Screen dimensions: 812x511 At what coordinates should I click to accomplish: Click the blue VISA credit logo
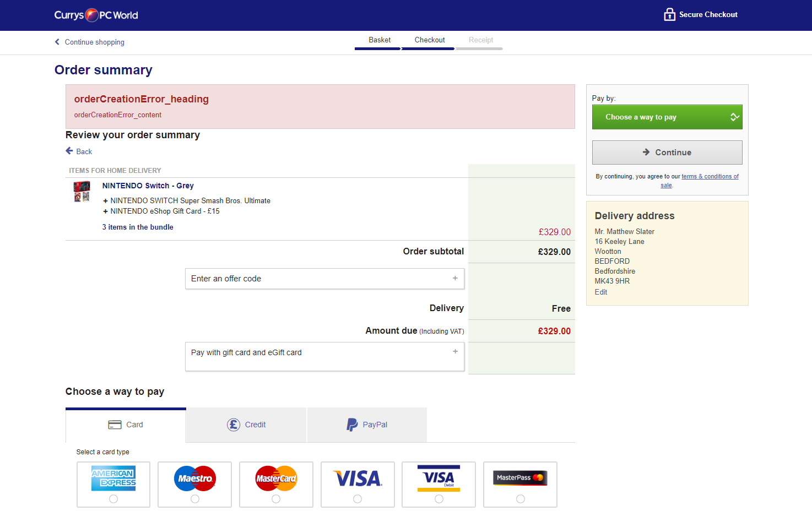click(x=358, y=479)
